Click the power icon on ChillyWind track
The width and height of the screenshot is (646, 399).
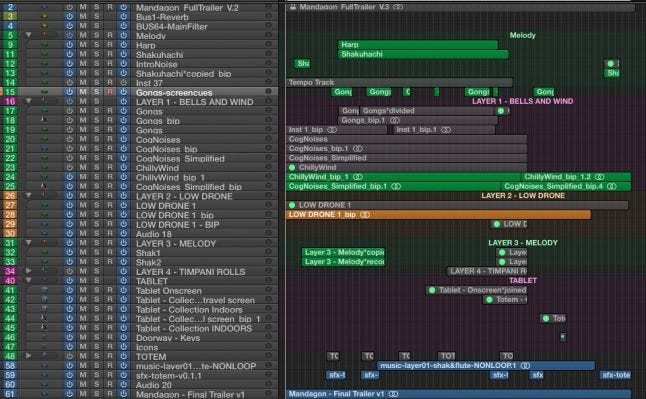pyautogui.click(x=69, y=168)
